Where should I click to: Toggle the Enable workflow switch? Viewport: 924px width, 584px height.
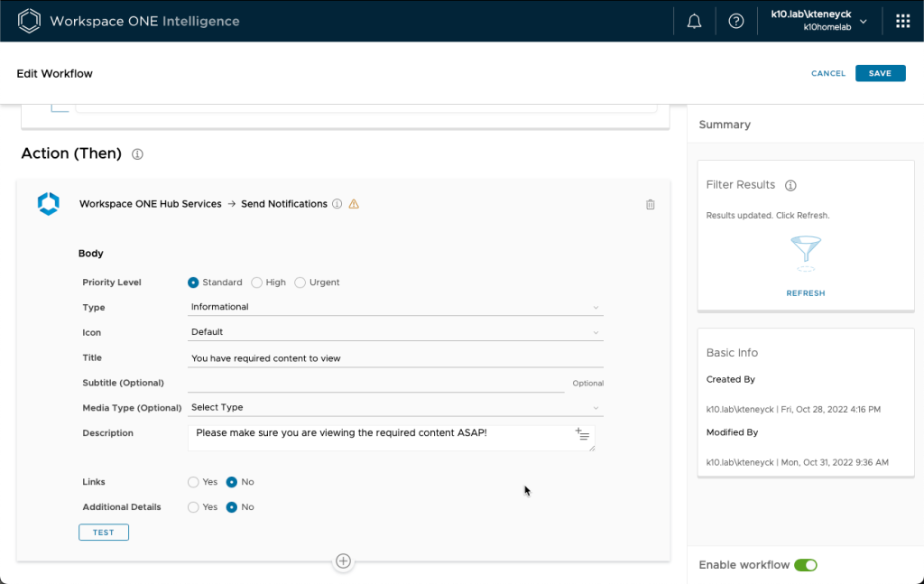pos(805,565)
